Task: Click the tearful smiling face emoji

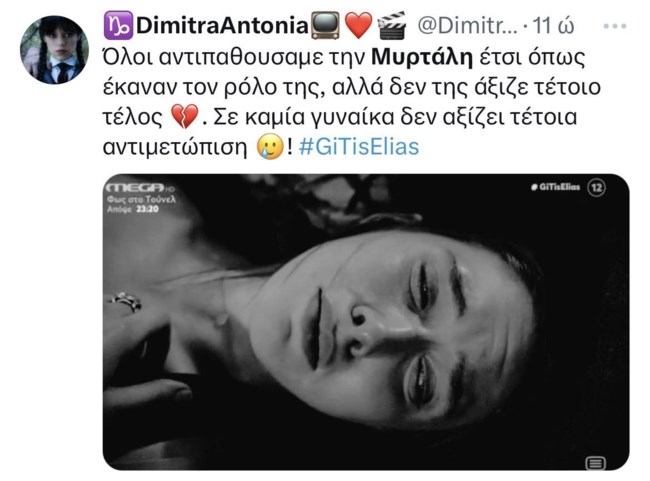Action: (270, 147)
